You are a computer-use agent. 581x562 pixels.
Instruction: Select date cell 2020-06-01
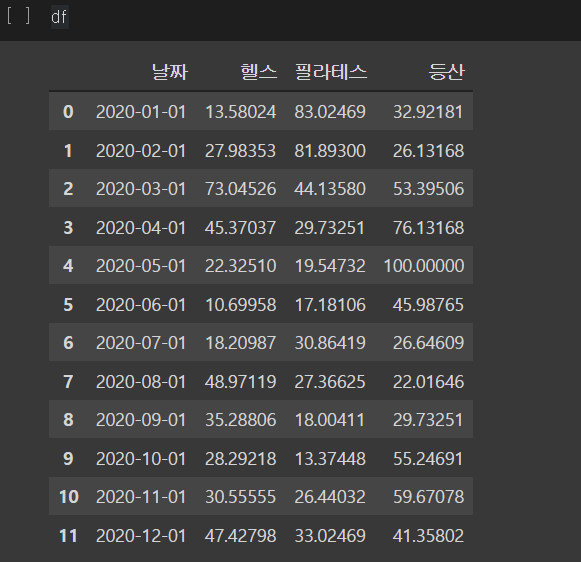[141, 305]
